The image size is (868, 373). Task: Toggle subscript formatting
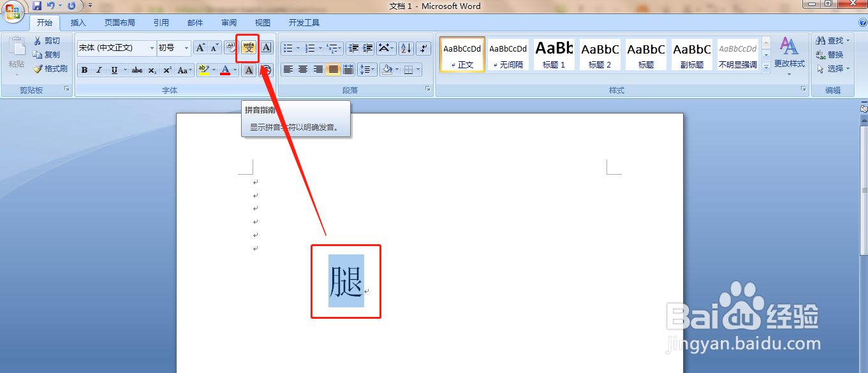point(152,70)
